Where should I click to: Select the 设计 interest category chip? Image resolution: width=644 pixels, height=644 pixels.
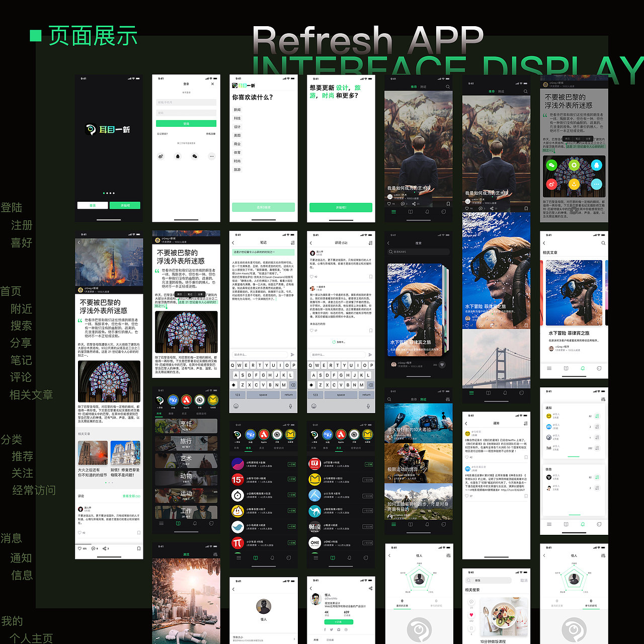point(237,127)
